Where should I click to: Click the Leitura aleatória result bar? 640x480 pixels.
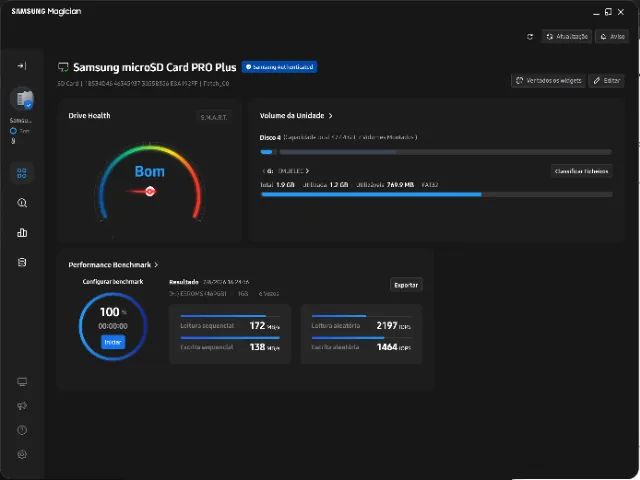pyautogui.click(x=362, y=316)
